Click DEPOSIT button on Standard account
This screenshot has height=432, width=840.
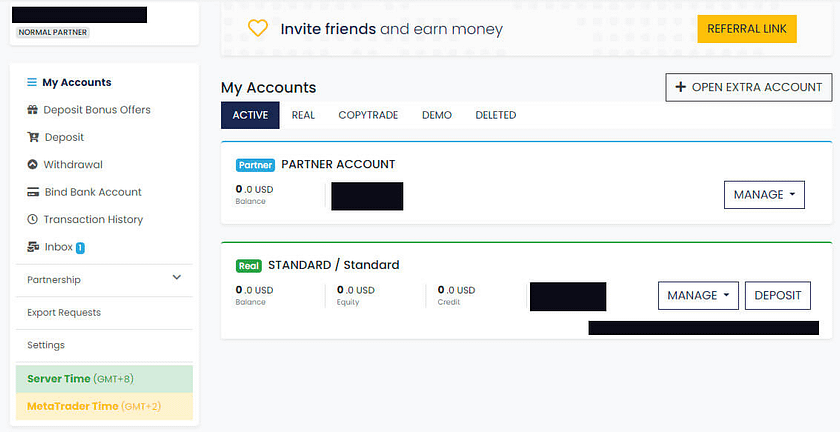coord(777,296)
